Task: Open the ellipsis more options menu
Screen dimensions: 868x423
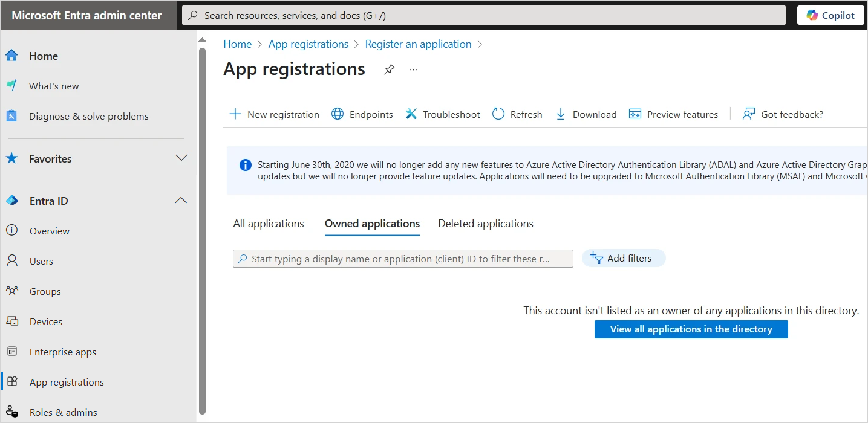Action: coord(413,69)
